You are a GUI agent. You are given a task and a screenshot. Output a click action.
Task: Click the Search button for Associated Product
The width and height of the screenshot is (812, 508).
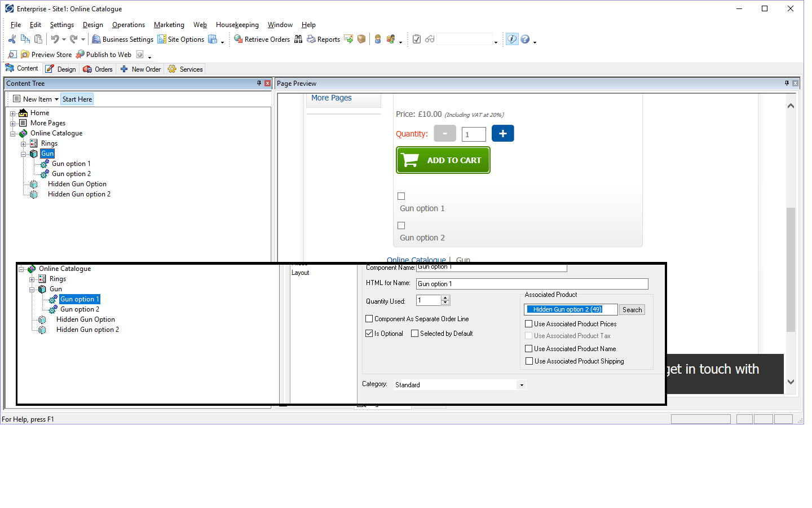coord(632,310)
